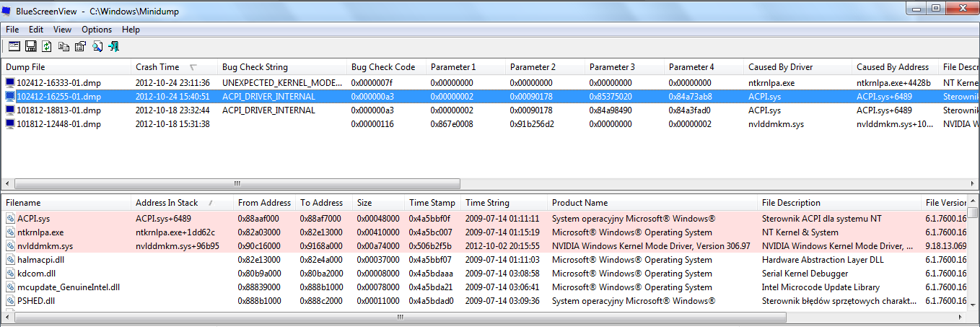Viewport: 980px width, 327px height.
Task: Click the Exit door toolbar icon
Action: [x=113, y=46]
